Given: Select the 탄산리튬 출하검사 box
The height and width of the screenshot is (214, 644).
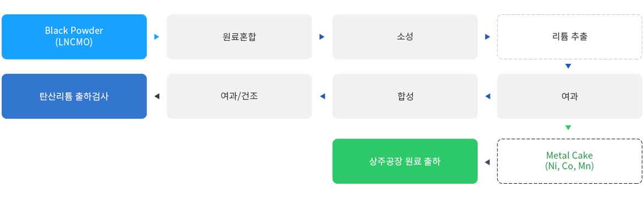Looking at the screenshot, I should tap(74, 96).
